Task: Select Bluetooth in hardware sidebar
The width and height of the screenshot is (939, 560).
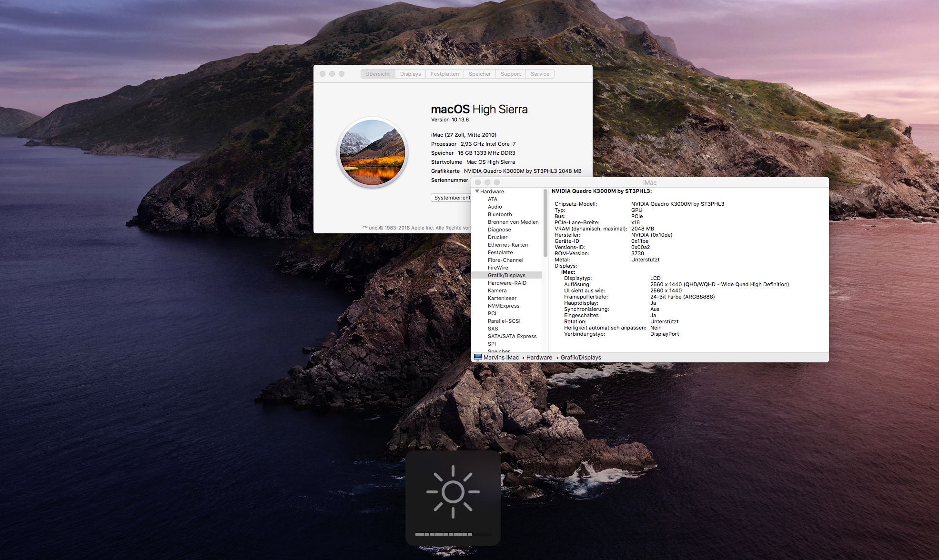Action: coord(500,214)
